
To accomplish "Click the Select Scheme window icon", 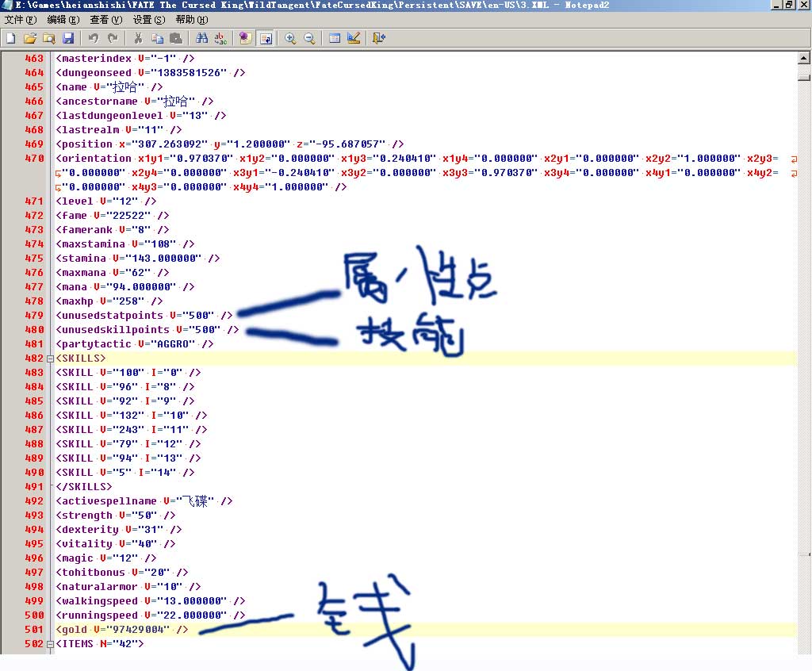I will (335, 38).
